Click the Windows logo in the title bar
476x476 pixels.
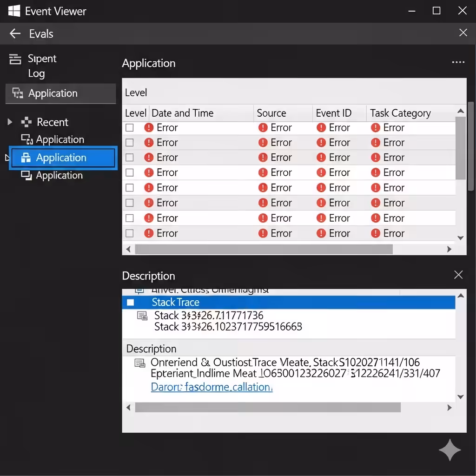14,11
